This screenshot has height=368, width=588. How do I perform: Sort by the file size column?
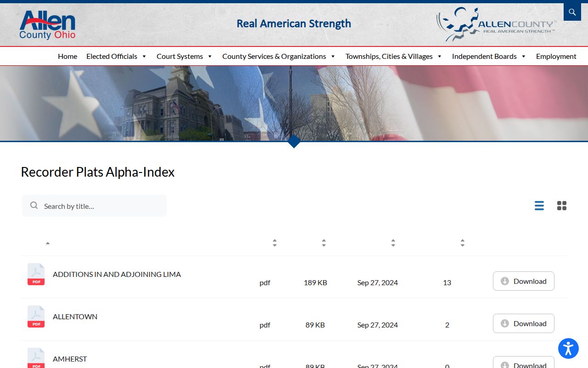[x=323, y=242]
